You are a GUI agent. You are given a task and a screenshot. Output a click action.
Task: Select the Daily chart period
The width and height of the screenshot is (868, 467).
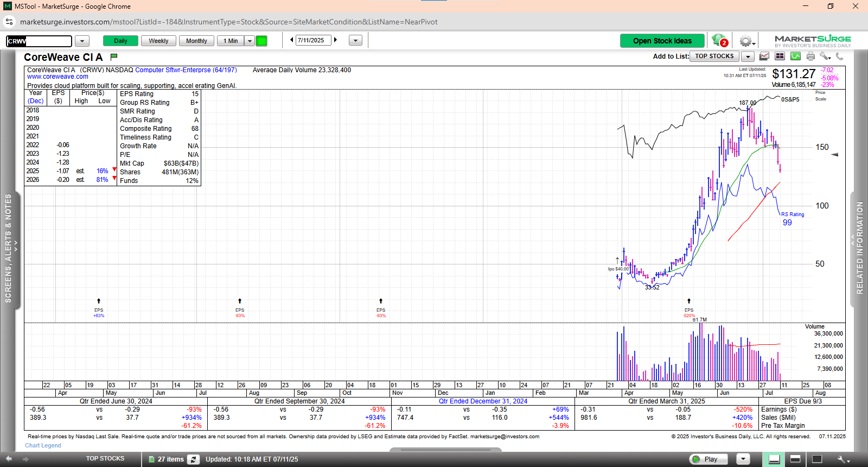point(120,41)
